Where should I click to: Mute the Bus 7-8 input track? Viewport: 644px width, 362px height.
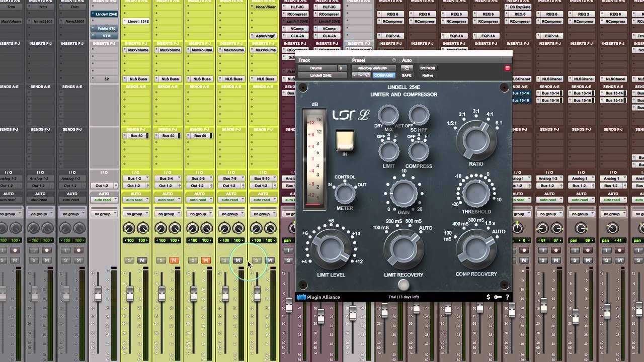tap(237, 260)
